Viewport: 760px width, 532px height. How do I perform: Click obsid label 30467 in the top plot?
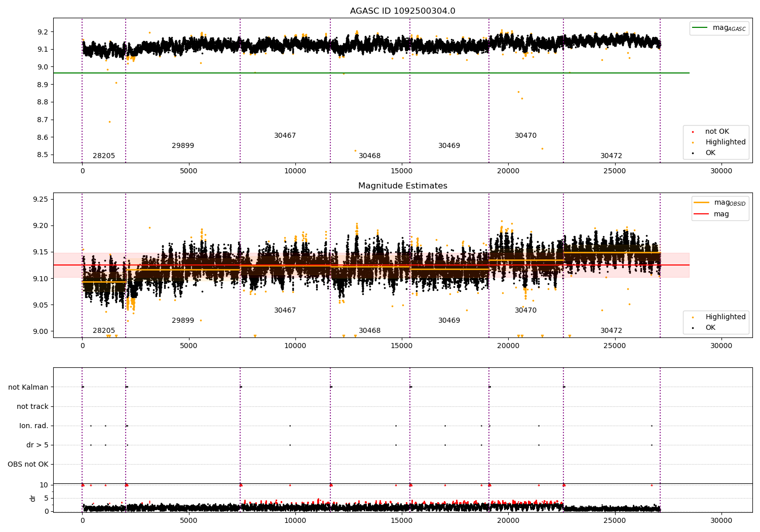click(285, 136)
